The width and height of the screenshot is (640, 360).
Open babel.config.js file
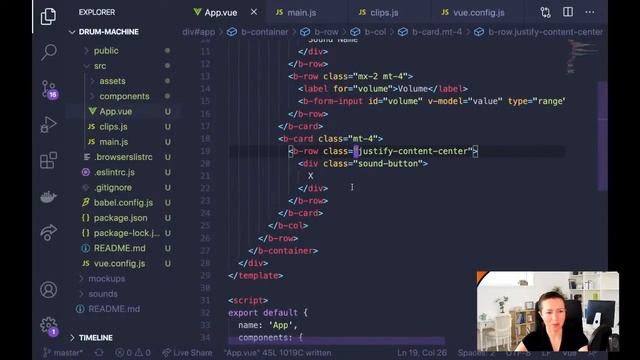pyautogui.click(x=123, y=202)
